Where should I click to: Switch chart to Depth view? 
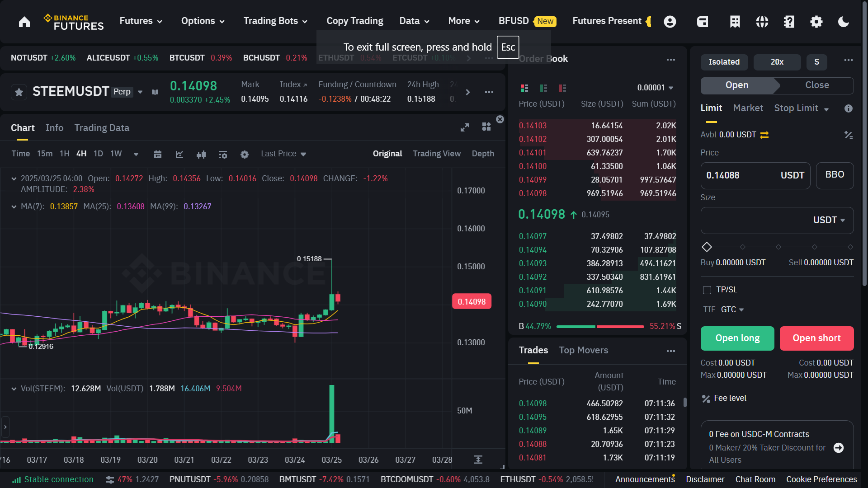tap(483, 154)
